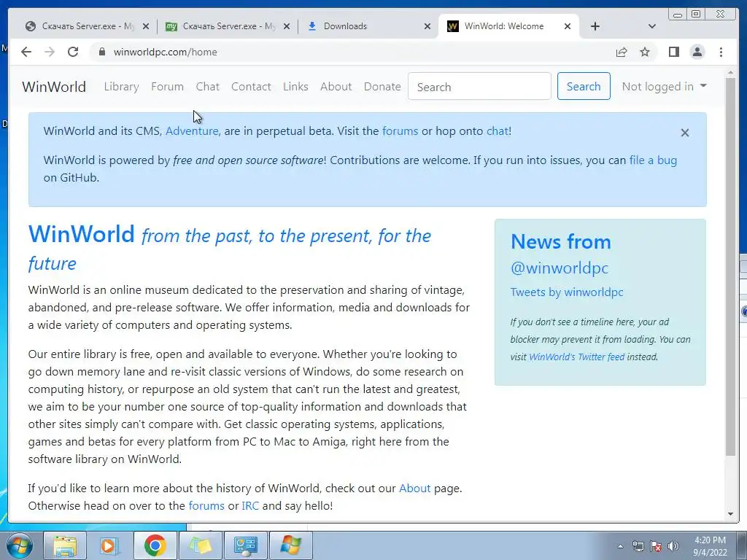This screenshot has height=560, width=747.
Task: Follow the Adventure CMS link
Action: pos(192,131)
